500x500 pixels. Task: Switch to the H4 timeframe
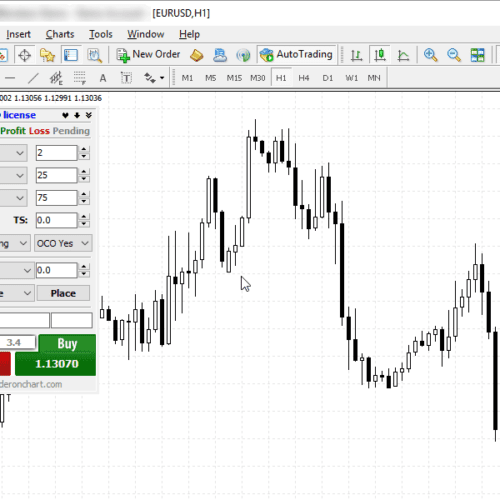tap(304, 78)
